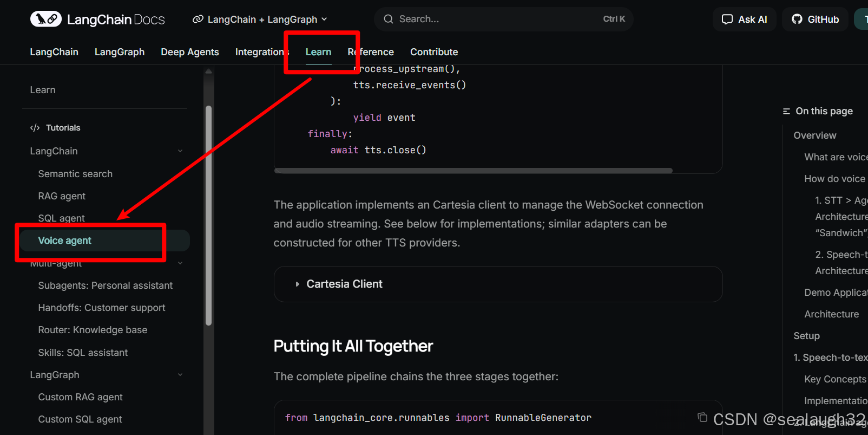Open the Custom SQL agent tutorial
Image resolution: width=868 pixels, height=435 pixels.
point(80,419)
